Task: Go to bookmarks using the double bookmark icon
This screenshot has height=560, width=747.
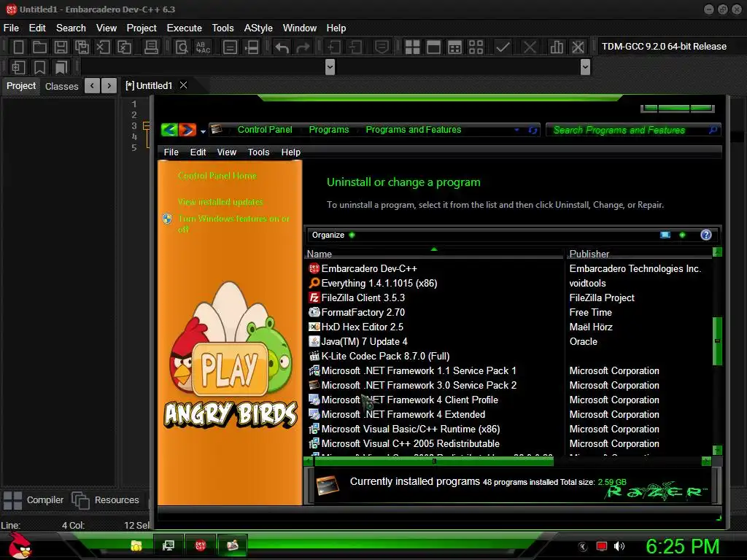Action: coord(61,67)
